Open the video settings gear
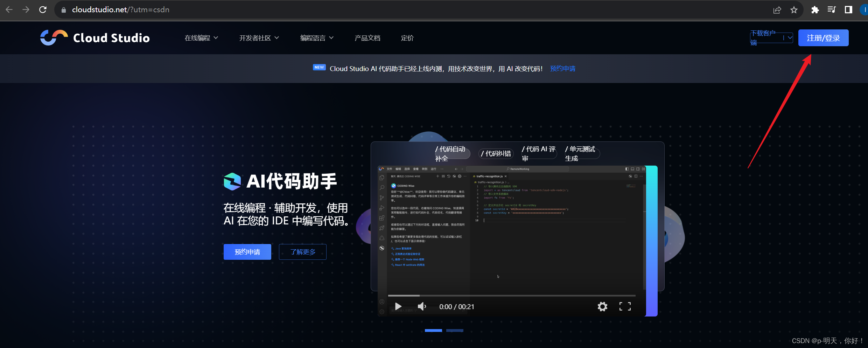868x348 pixels. click(x=602, y=306)
